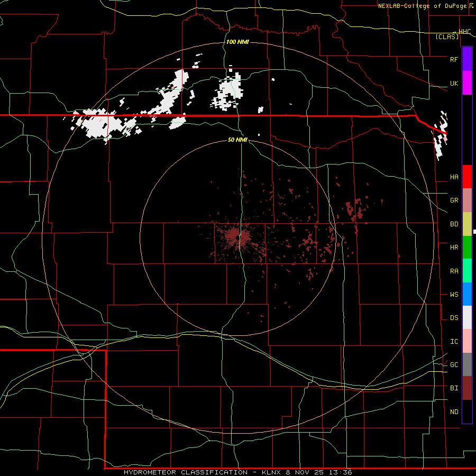The image size is (476, 476).
Task: Click the purple RF legend color swatch
Action: tap(467, 59)
